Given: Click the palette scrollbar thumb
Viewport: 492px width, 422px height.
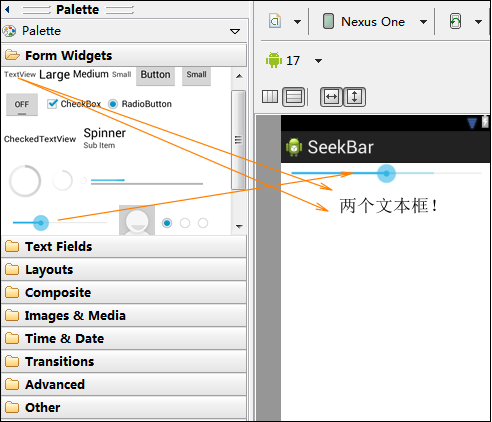Looking at the screenshot, I should point(238,140).
